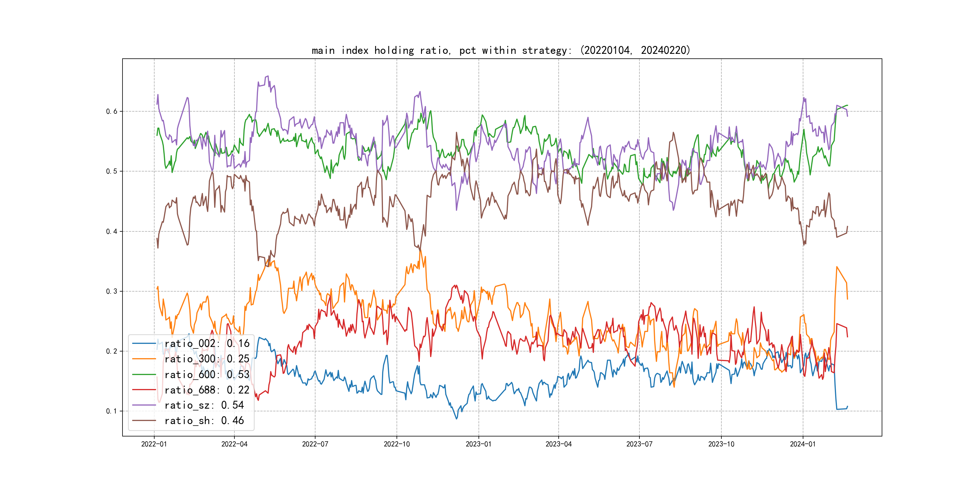
Task: Click the 2023-01 x-axis tick label
Action: tap(479, 444)
